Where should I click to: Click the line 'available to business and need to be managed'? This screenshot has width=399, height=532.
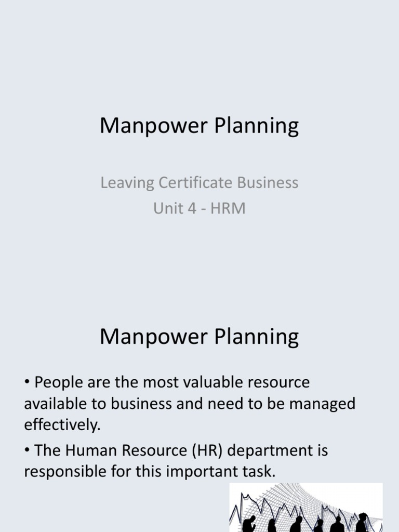coord(190,404)
